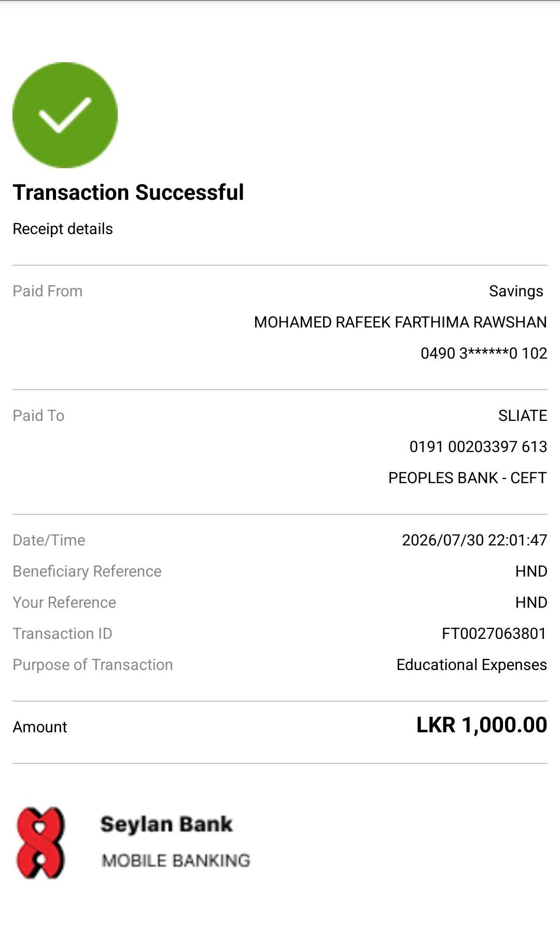Click the Beneficiary Reference HND value

click(x=531, y=571)
